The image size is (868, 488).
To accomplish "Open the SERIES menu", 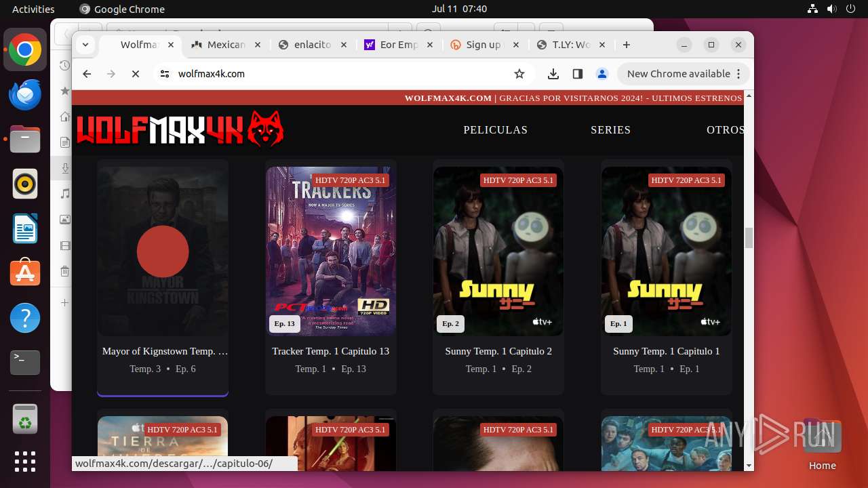I will tap(610, 129).
